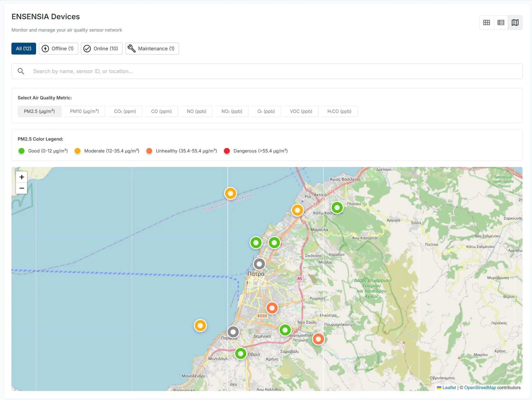
Task: Select the map view icon
Action: coord(515,23)
